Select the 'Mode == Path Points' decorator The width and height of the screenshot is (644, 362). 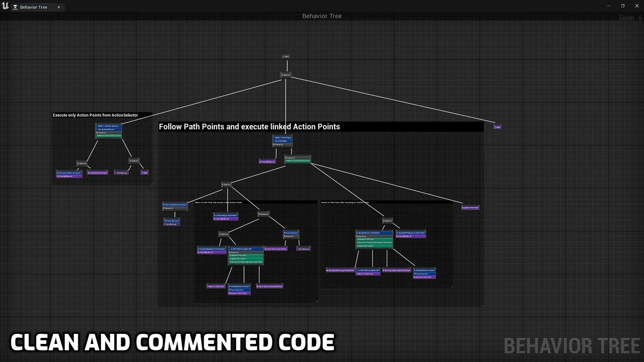(x=282, y=137)
